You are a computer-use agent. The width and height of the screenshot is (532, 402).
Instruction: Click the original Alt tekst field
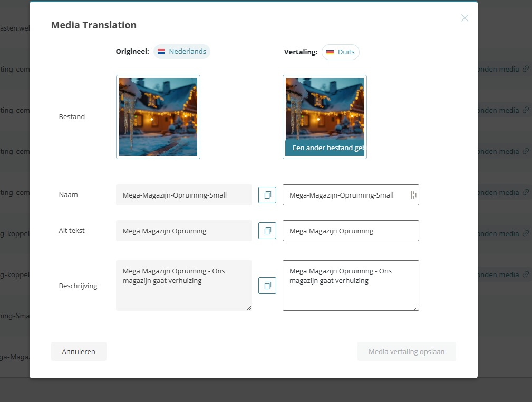pyautogui.click(x=184, y=231)
